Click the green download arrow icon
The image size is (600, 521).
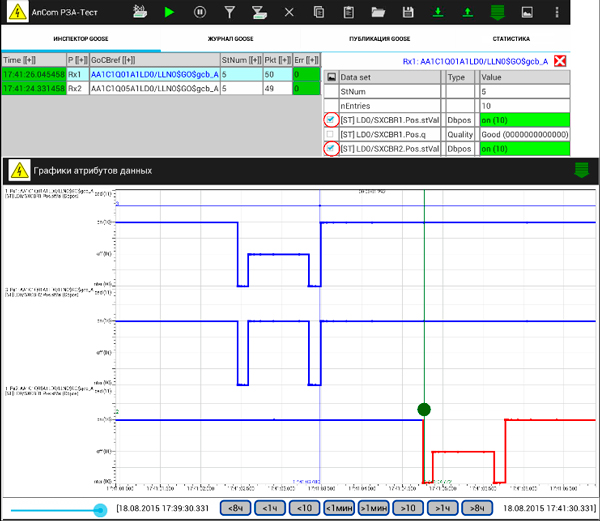[438, 12]
